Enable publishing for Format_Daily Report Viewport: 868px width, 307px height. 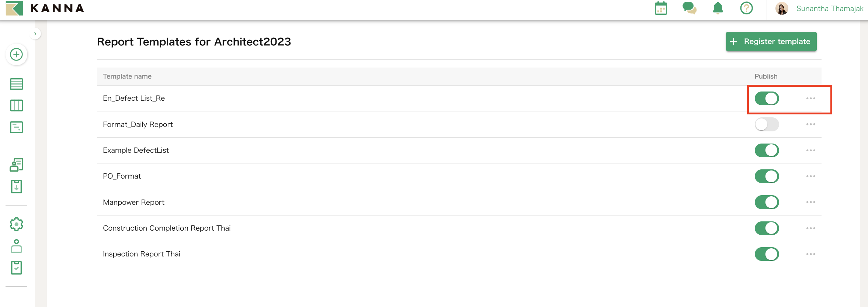coord(767,124)
